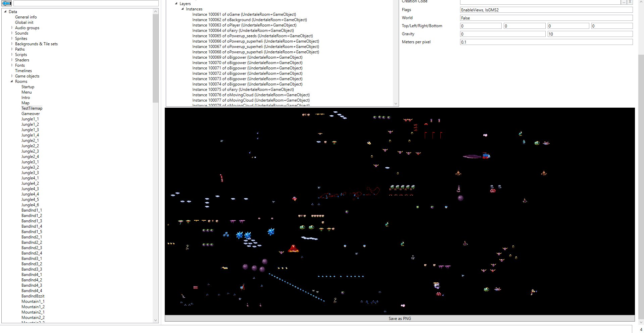Click the Meters per pixel field
The image size is (644, 333).
point(546,42)
